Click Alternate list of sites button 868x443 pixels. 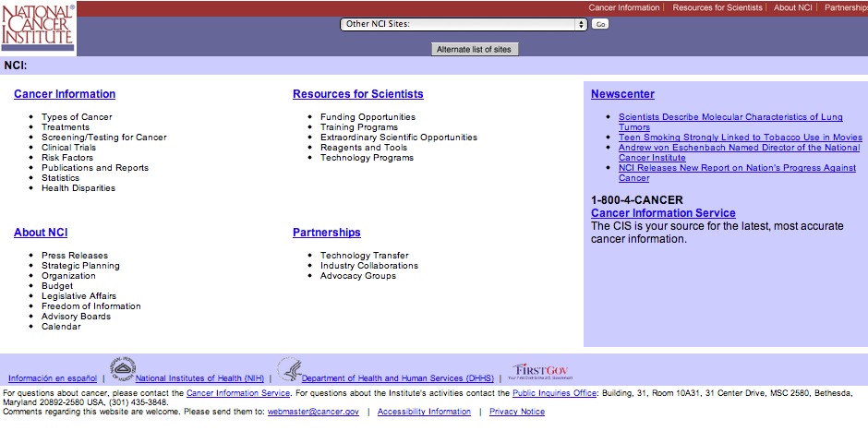(x=475, y=49)
